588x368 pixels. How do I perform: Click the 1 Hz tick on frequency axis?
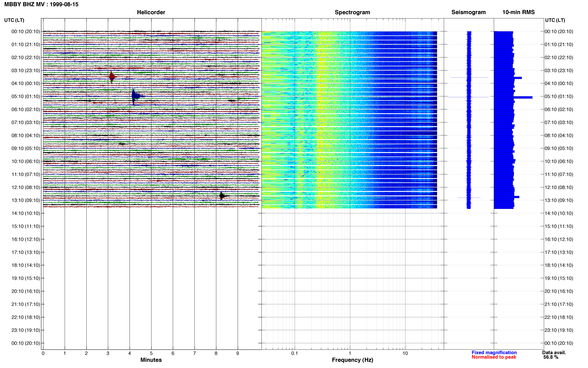350,353
